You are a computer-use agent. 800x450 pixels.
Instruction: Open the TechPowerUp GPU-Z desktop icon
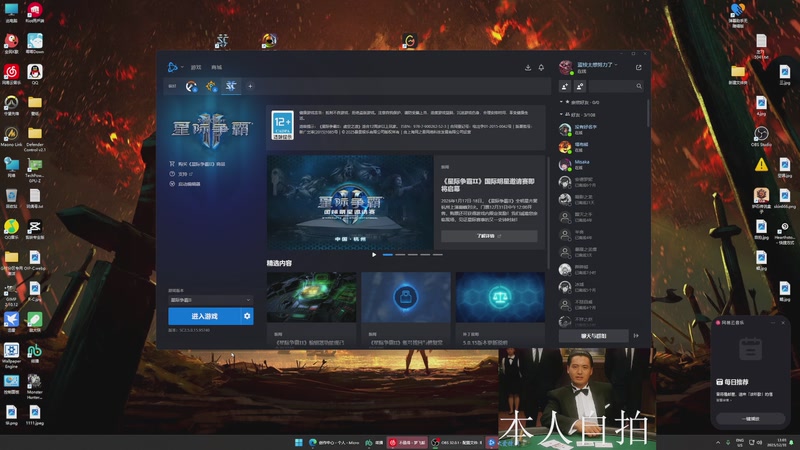35,170
